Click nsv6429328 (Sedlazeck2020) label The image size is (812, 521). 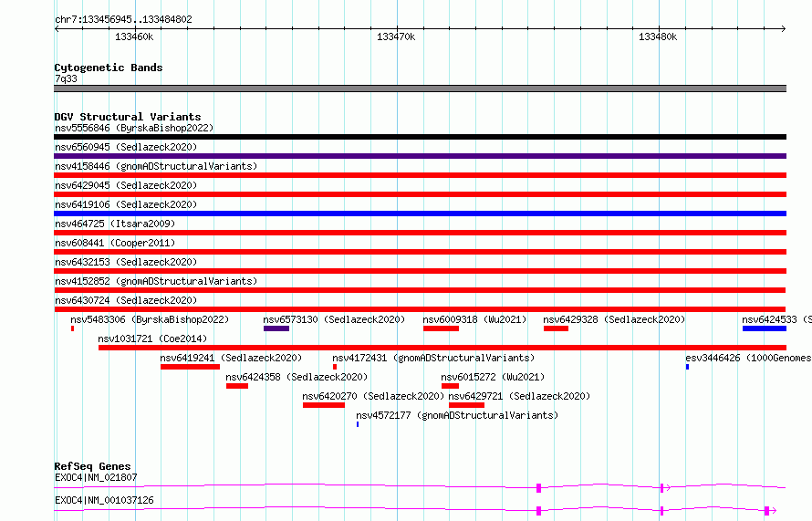[x=614, y=319]
